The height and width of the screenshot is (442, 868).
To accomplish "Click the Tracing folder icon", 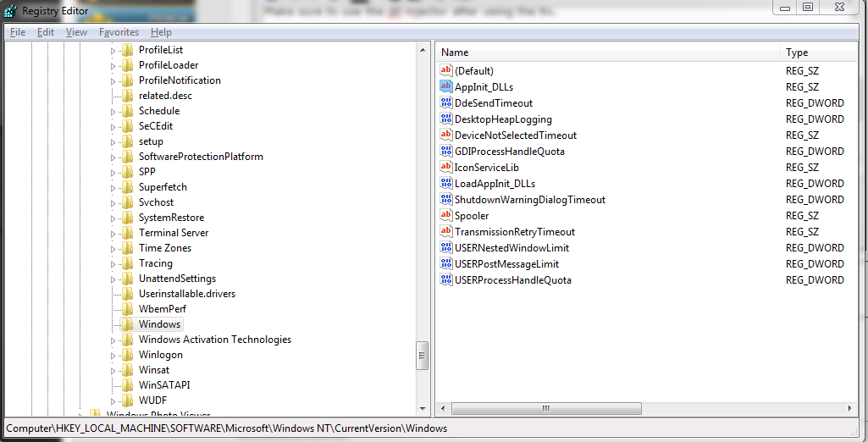I will [127, 263].
